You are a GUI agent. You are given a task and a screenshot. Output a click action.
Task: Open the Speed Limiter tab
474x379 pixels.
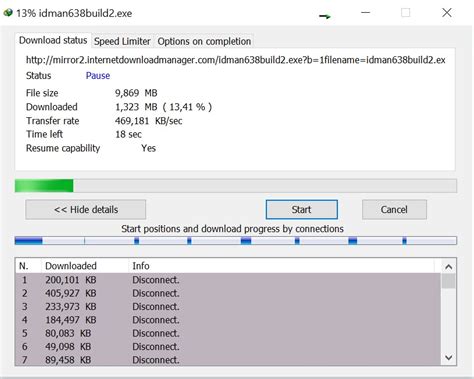(x=122, y=41)
